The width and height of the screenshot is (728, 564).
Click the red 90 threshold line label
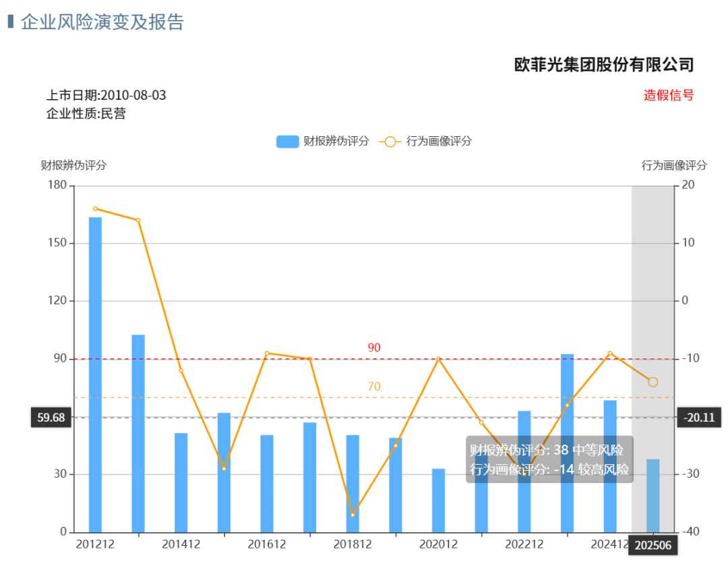(374, 348)
